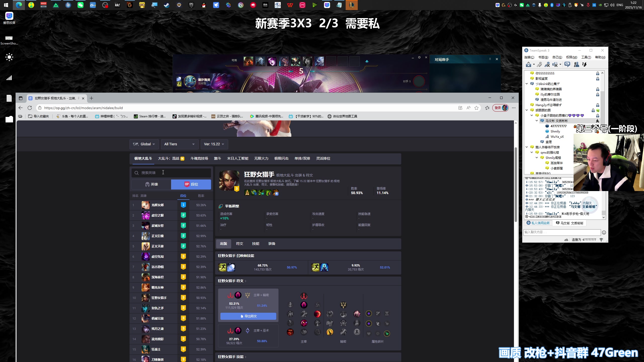
Task: Click the favorites star icon in address bar
Action: tap(476, 108)
